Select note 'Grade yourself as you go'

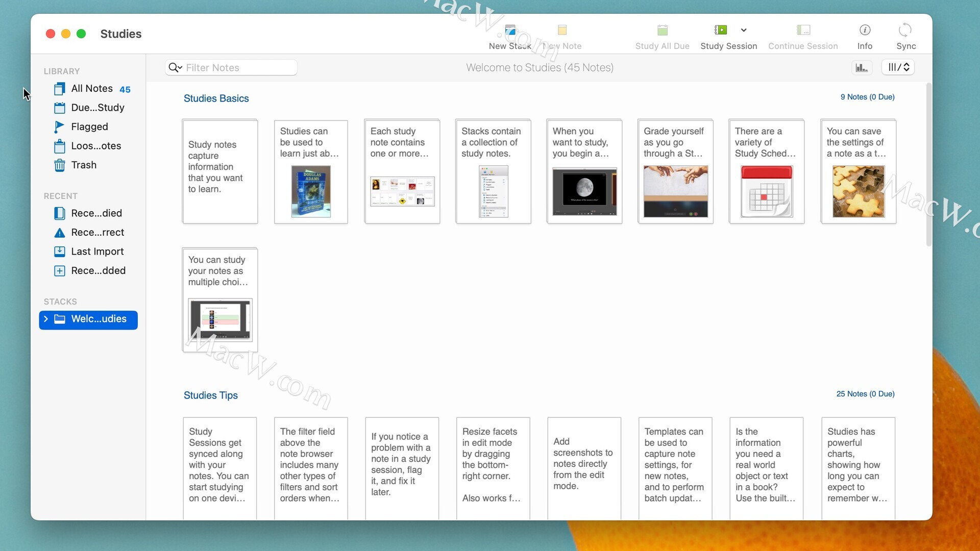pyautogui.click(x=676, y=171)
